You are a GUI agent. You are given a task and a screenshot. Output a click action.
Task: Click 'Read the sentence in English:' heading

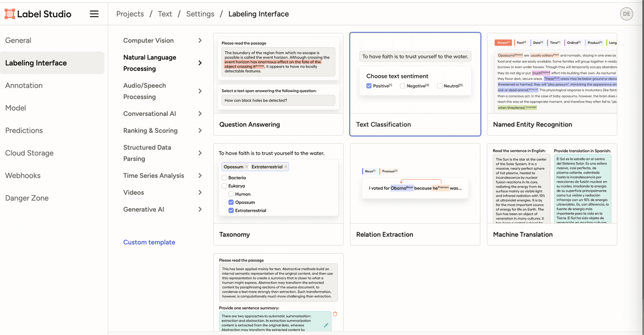tap(518, 151)
